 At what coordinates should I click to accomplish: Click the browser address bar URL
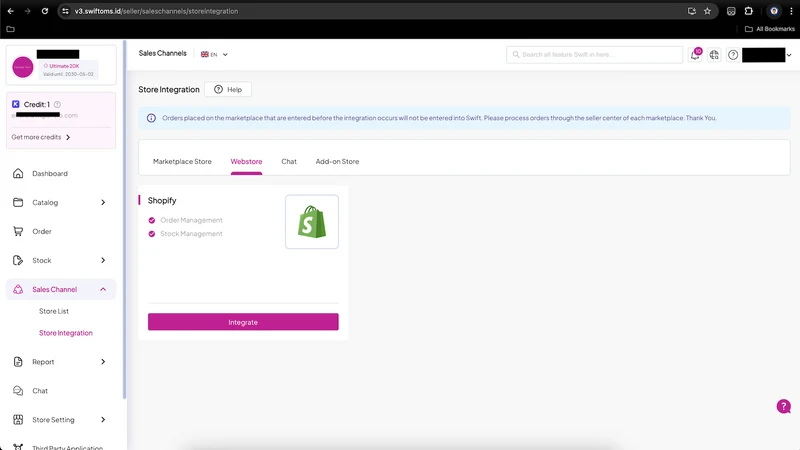tap(156, 11)
